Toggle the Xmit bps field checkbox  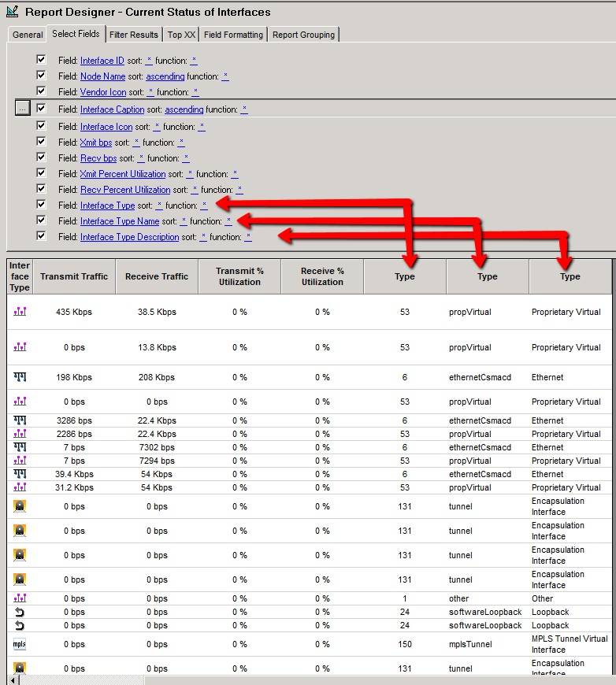pos(41,141)
